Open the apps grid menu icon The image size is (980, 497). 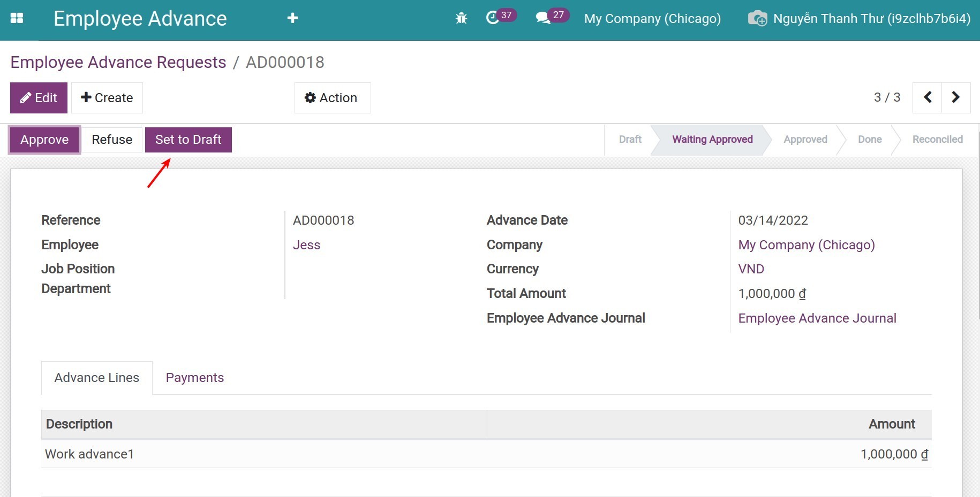[x=17, y=18]
